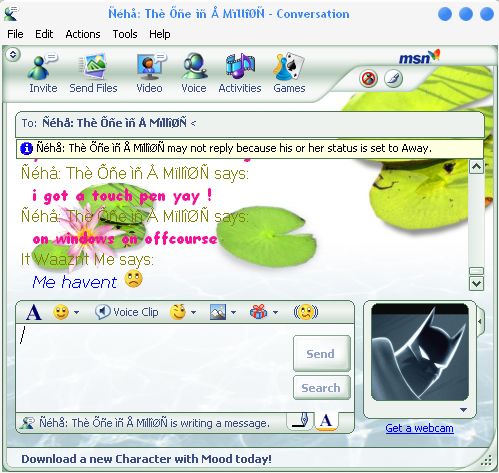Record a Voice Clip
The image size is (499, 473).
click(x=127, y=312)
